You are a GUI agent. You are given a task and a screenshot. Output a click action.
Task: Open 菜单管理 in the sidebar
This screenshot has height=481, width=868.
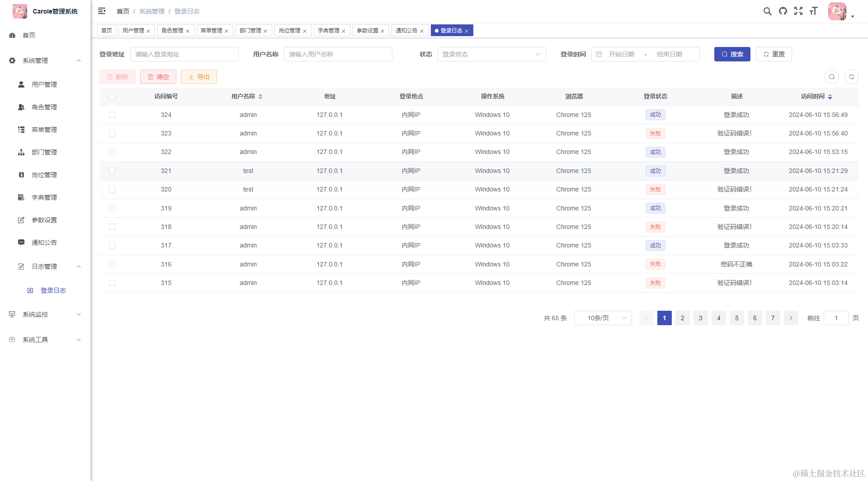pos(45,130)
